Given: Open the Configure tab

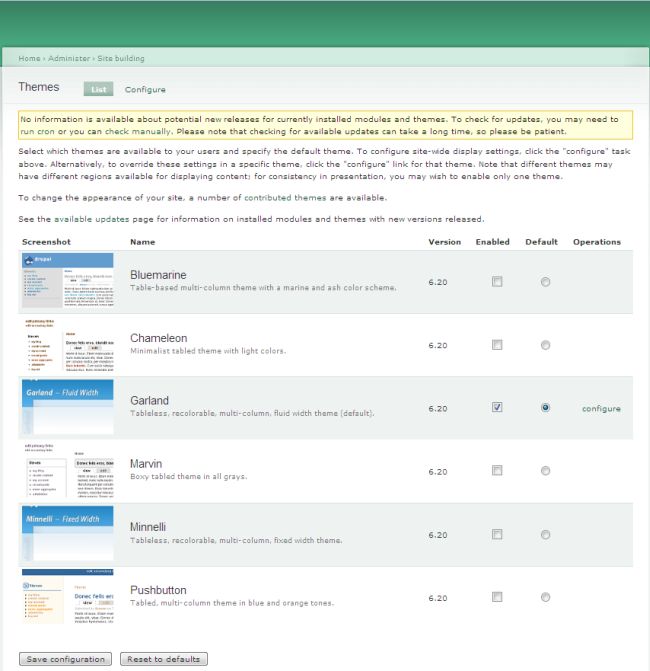Looking at the screenshot, I should click(x=145, y=89).
